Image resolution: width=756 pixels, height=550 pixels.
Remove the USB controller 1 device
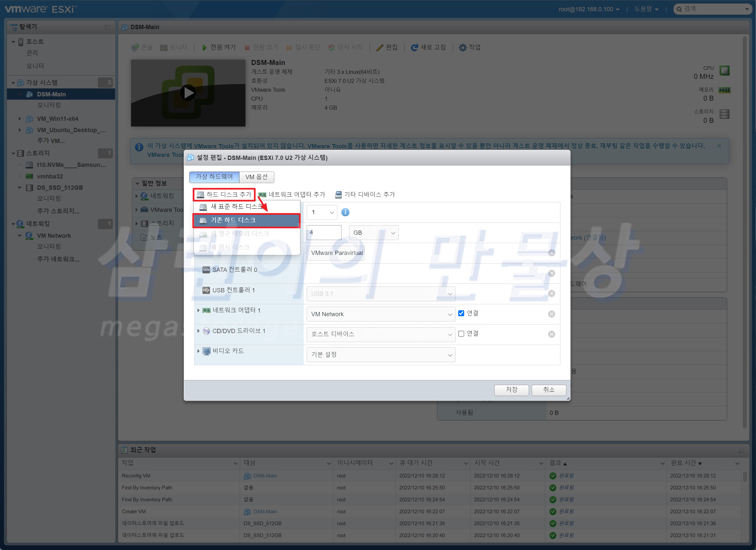pyautogui.click(x=551, y=294)
